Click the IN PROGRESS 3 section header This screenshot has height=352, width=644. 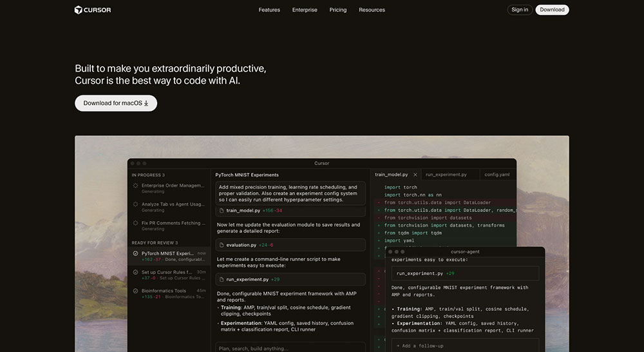[148, 175]
